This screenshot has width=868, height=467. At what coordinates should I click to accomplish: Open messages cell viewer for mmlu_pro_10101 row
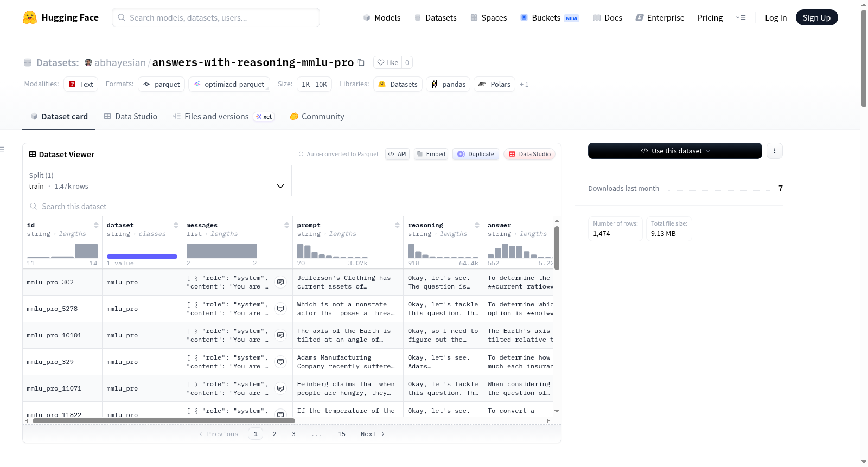point(280,335)
